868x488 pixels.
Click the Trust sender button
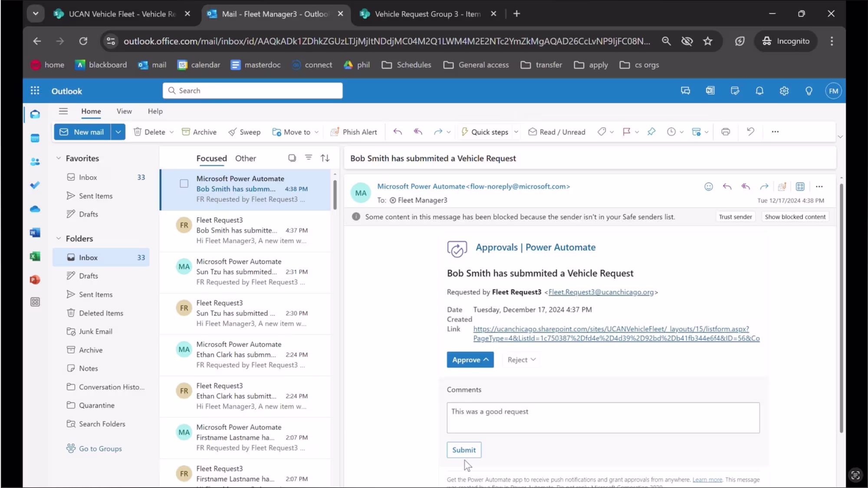coord(735,217)
